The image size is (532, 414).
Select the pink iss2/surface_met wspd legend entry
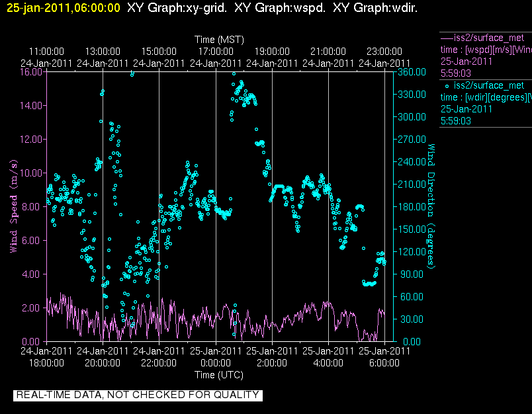[486, 56]
